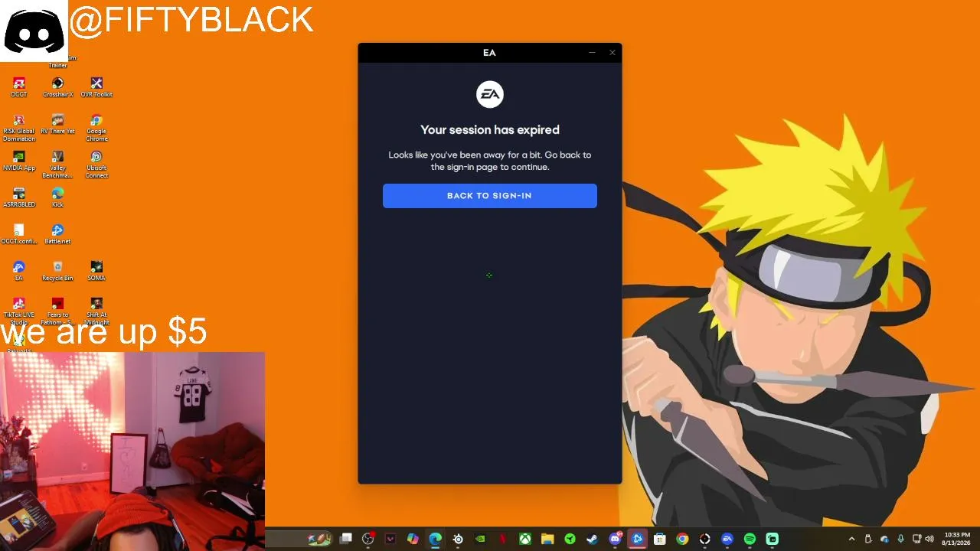Open Steam from the taskbar
Screen dimensions: 980x551
click(592, 539)
